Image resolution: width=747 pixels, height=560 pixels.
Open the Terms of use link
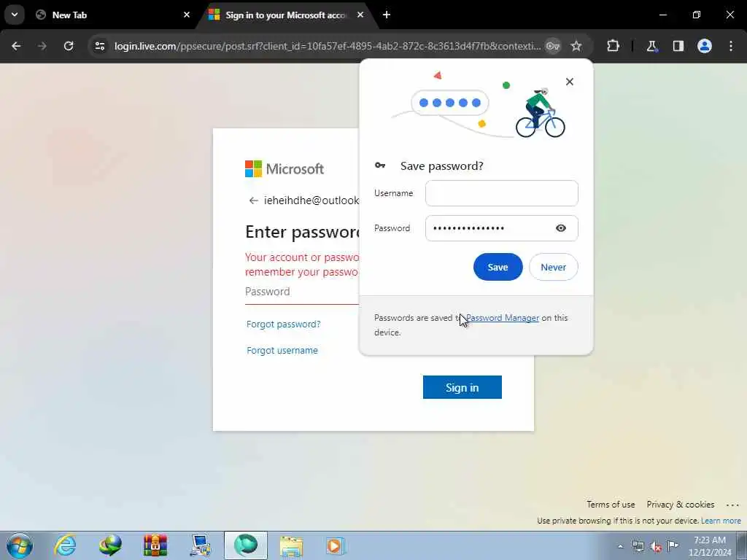point(611,505)
